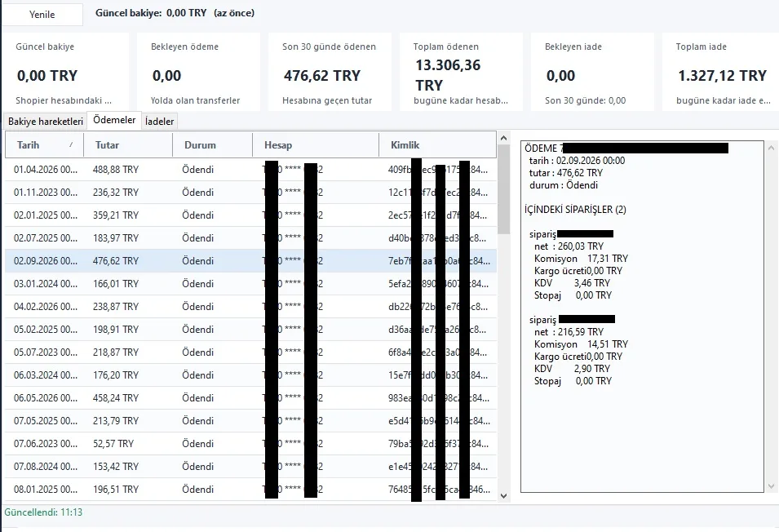Viewport: 779px width, 532px height.
Task: Switch to the Bakiye hareketleri tab
Action: pos(45,122)
